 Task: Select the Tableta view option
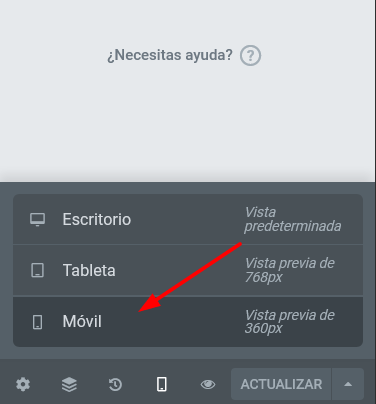point(188,270)
